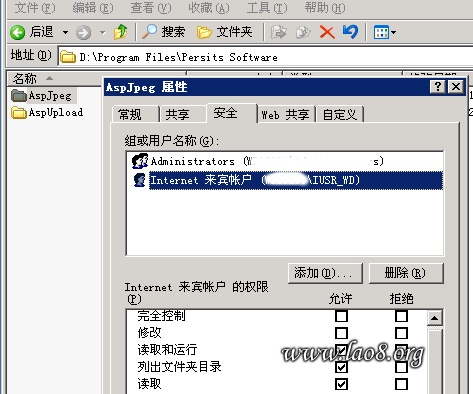
Task: Close the AspJpeg 属性 dialog
Action: coord(456,87)
